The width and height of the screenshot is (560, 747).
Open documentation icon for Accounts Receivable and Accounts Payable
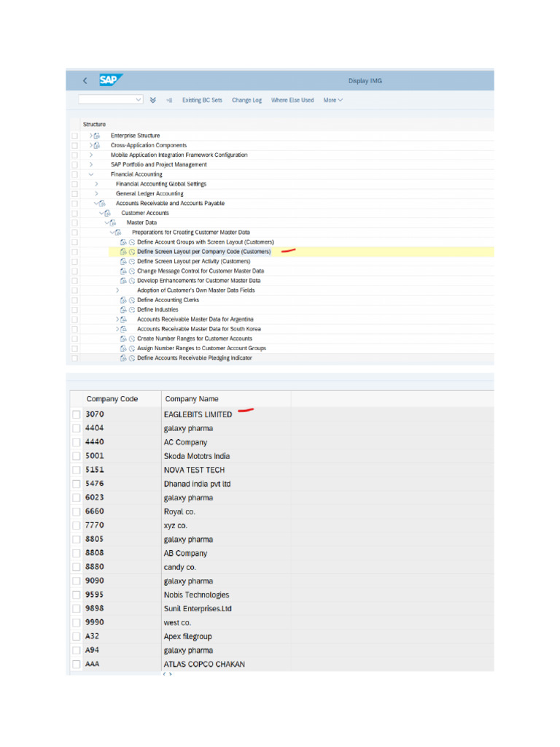(102, 204)
